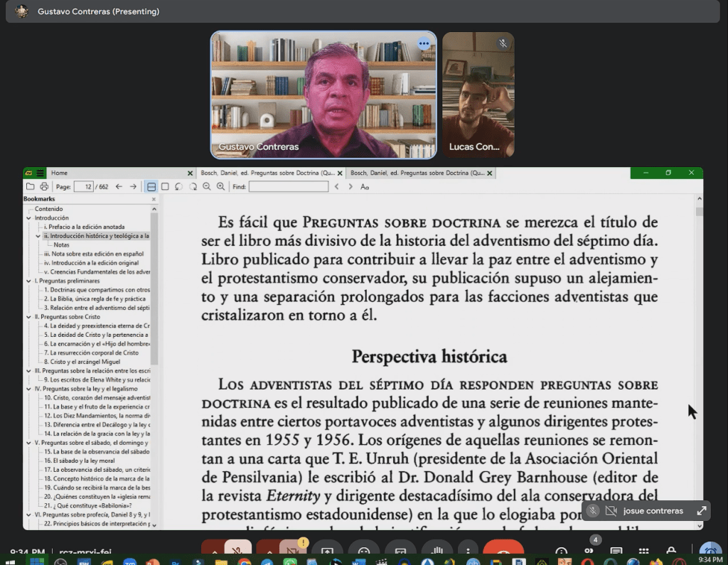Open a file in the PDF viewer
This screenshot has height=565, width=728.
pyautogui.click(x=31, y=186)
